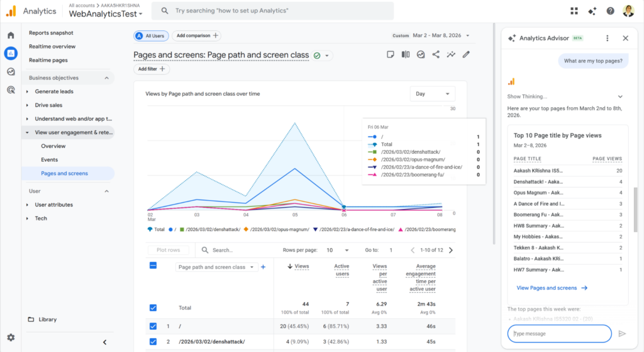The image size is (644, 352).
Task: Close the Analytics Advisor panel
Action: click(x=625, y=38)
